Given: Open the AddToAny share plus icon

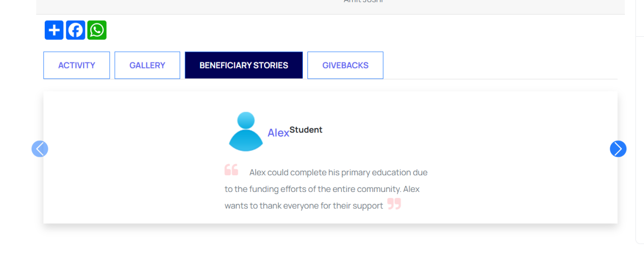Looking at the screenshot, I should [x=54, y=30].
